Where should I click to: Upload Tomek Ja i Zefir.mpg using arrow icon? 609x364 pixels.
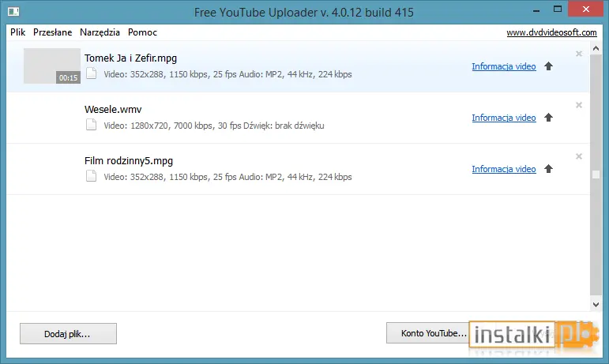(x=548, y=66)
